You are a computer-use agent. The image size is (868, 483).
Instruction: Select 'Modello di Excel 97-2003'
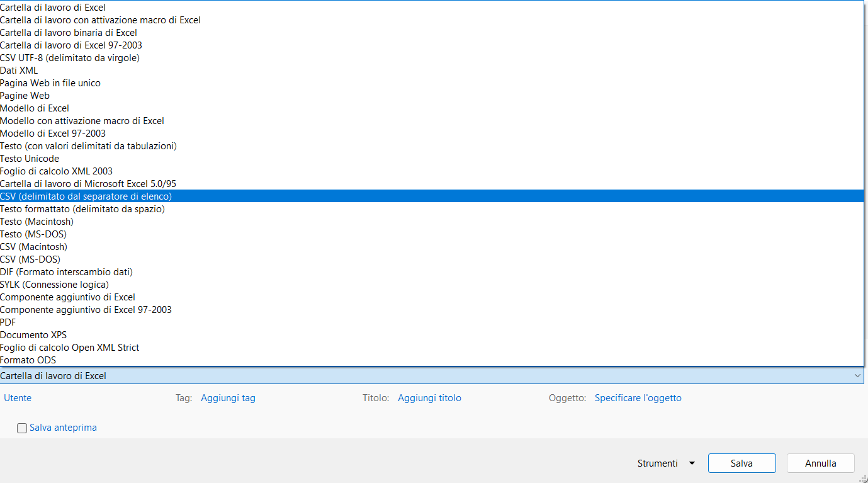point(432,134)
